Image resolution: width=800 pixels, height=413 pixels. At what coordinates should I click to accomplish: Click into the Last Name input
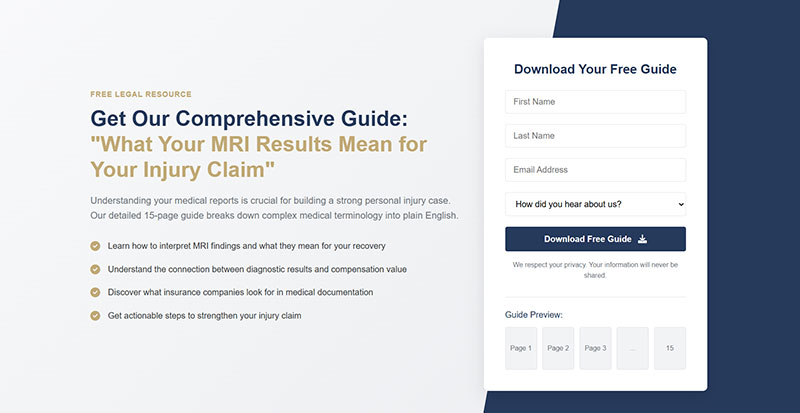point(595,136)
